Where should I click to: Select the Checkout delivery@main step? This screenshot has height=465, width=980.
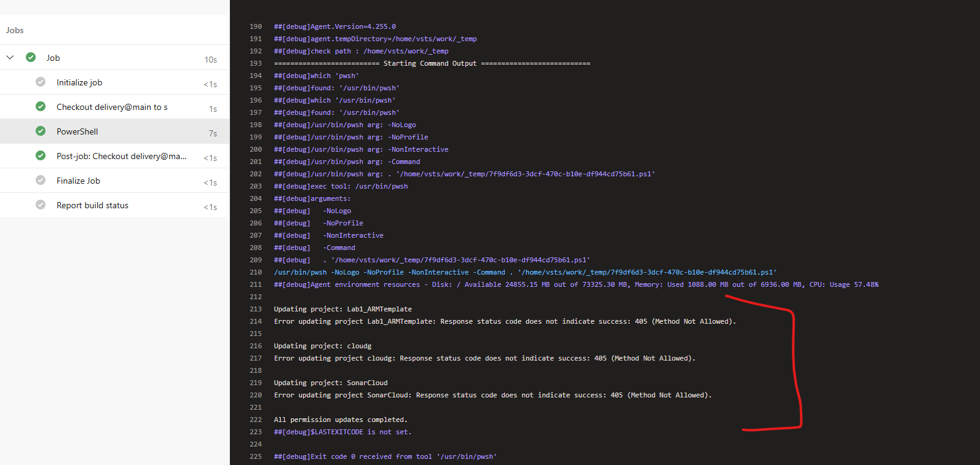pos(114,107)
